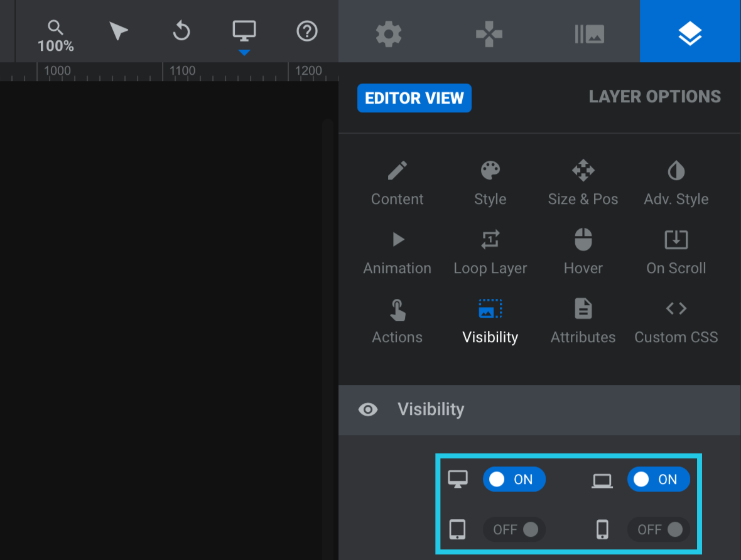741x560 pixels.
Task: Open the Style palette section
Action: [490, 183]
